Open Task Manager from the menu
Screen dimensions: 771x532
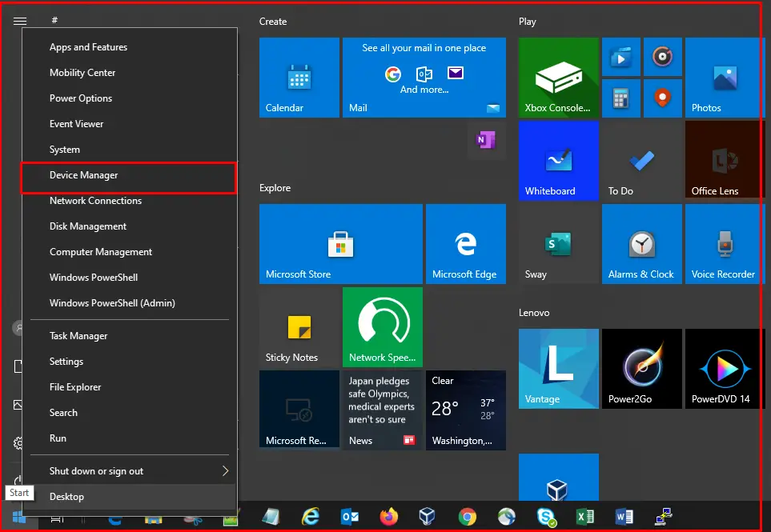coord(130,336)
